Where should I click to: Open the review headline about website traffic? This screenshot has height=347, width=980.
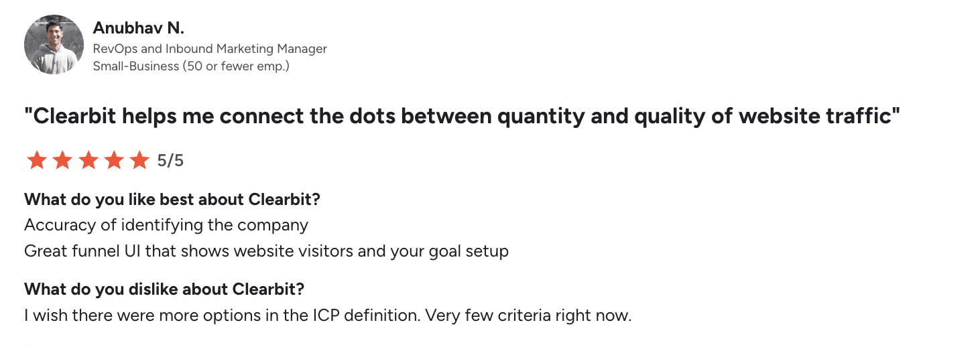click(462, 117)
